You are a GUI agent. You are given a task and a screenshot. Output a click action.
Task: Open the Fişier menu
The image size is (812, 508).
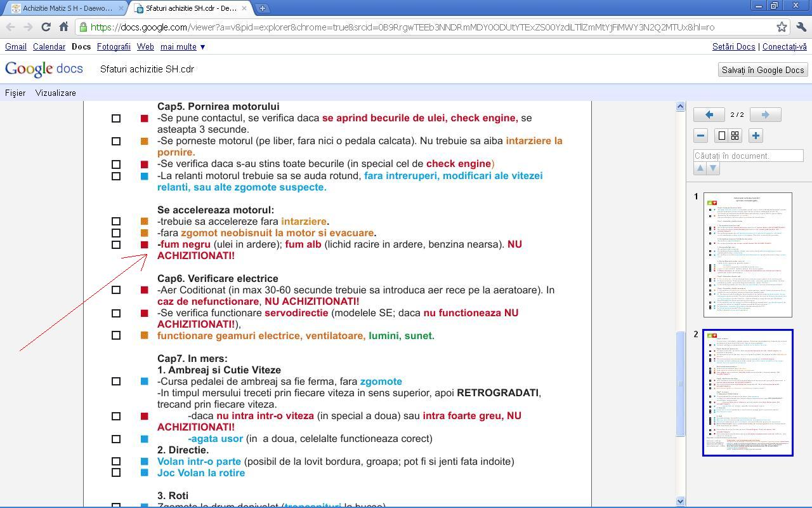[x=15, y=93]
